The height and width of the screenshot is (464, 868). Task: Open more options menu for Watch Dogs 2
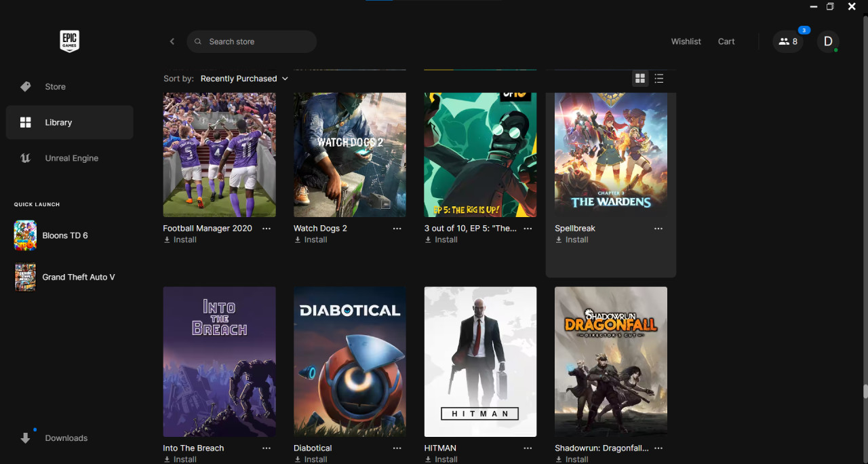pos(397,229)
